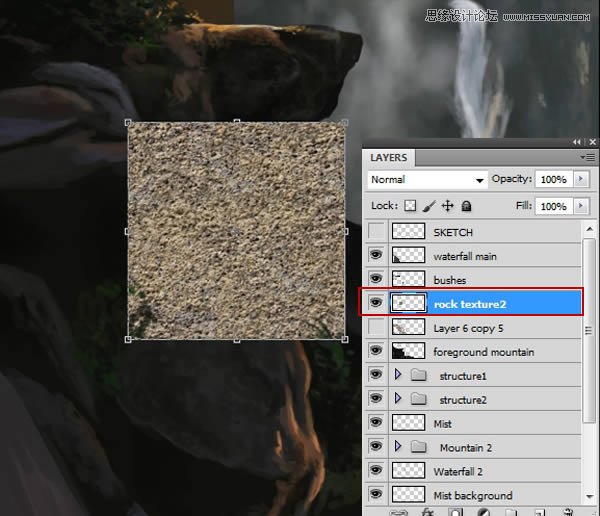Toggle Lock transparent pixels icon
The width and height of the screenshot is (600, 516).
(410, 206)
